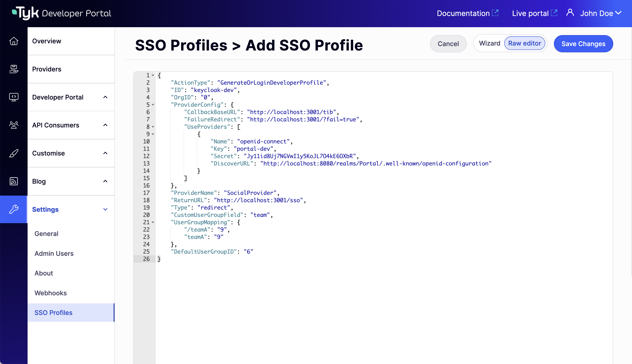Click the Developer Portal monitor icon
The height and width of the screenshot is (364, 632).
[x=14, y=97]
